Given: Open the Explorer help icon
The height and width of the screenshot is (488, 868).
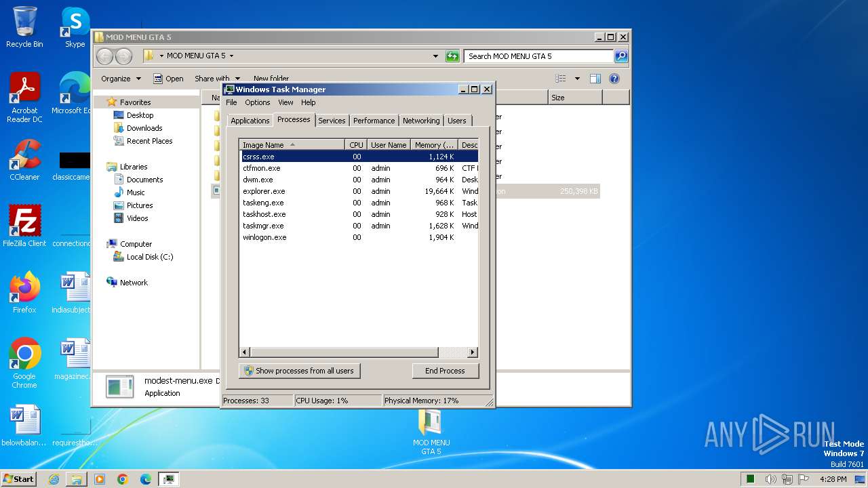Looking at the screenshot, I should click(614, 79).
